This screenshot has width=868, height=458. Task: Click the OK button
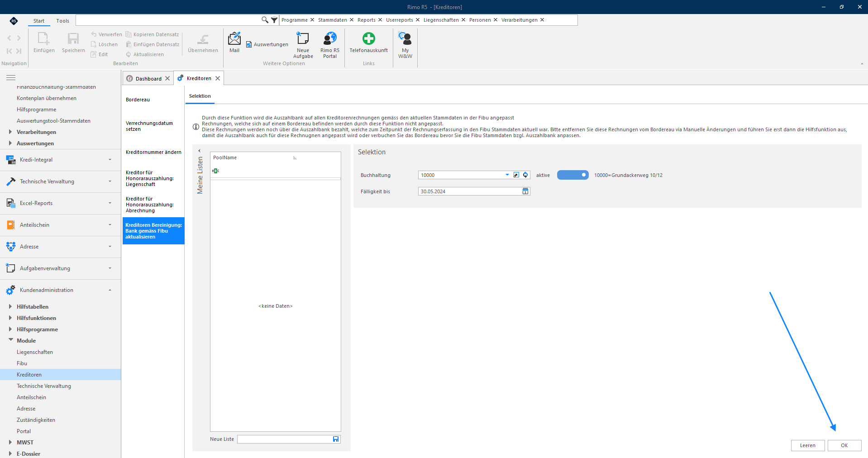click(844, 445)
